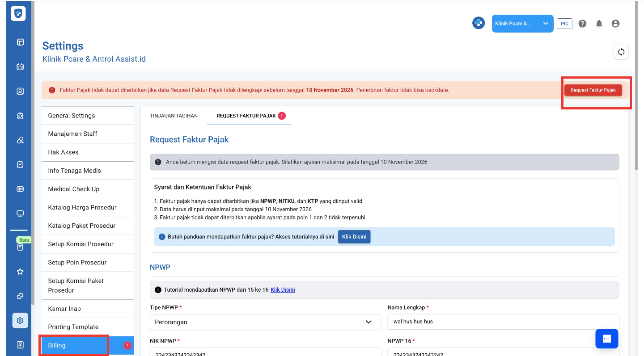Click the red Request Faktur Pajak button

[593, 90]
